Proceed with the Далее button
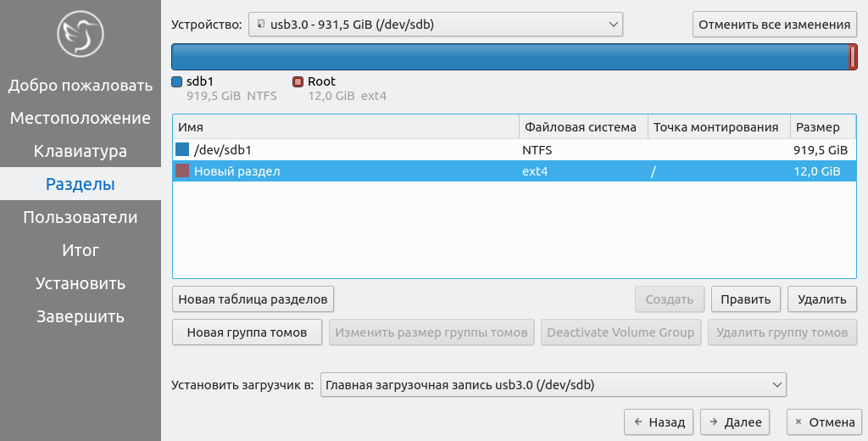868x441 pixels. 735,422
